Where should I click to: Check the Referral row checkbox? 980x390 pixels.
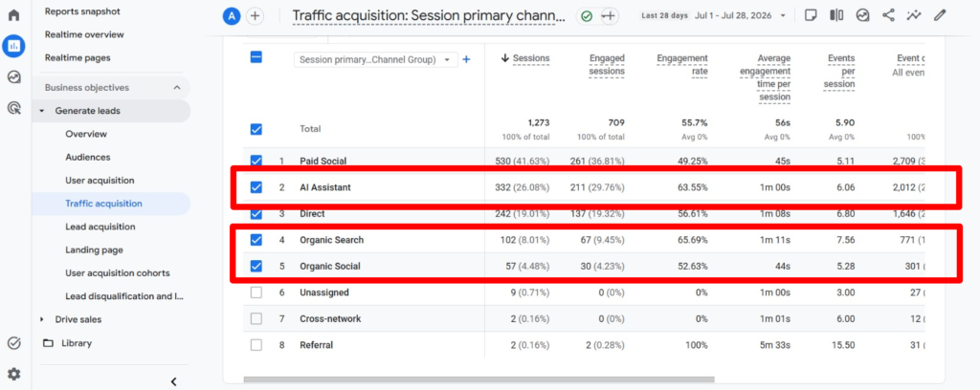(x=256, y=344)
